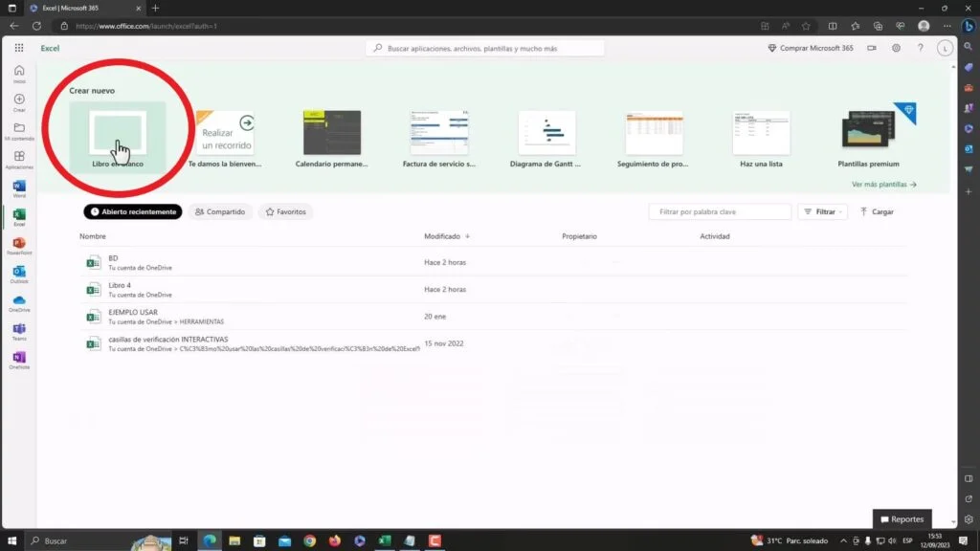Open Excel file icon for BD
This screenshot has width=980, height=551.
94,262
